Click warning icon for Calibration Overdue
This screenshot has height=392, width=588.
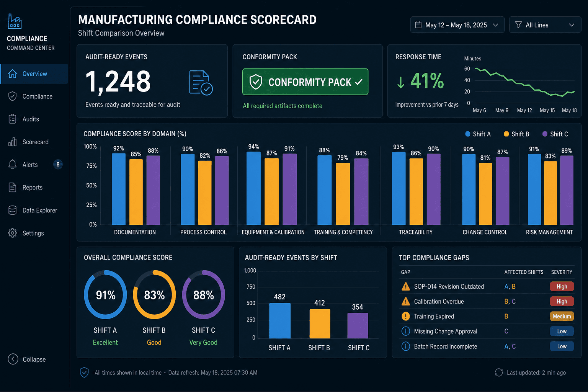(405, 301)
